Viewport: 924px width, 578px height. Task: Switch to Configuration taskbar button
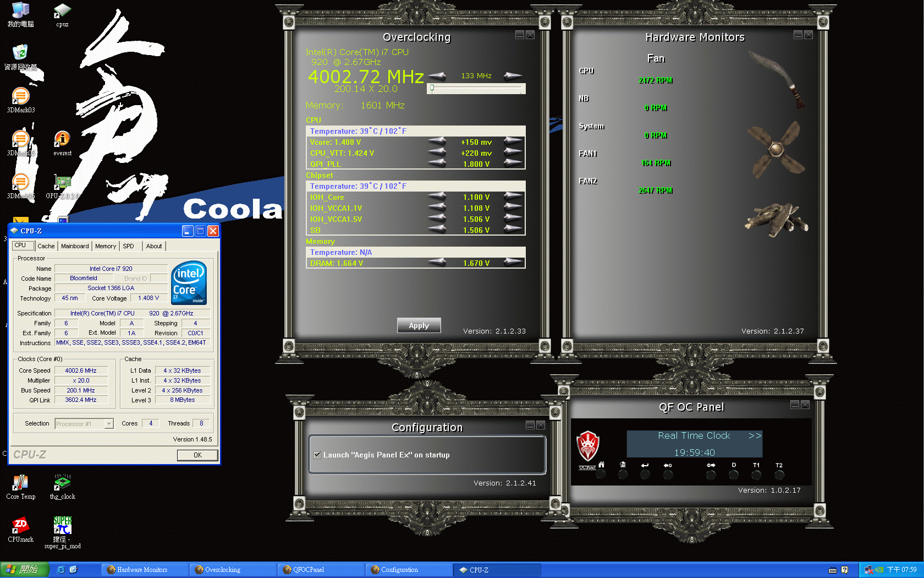point(409,570)
